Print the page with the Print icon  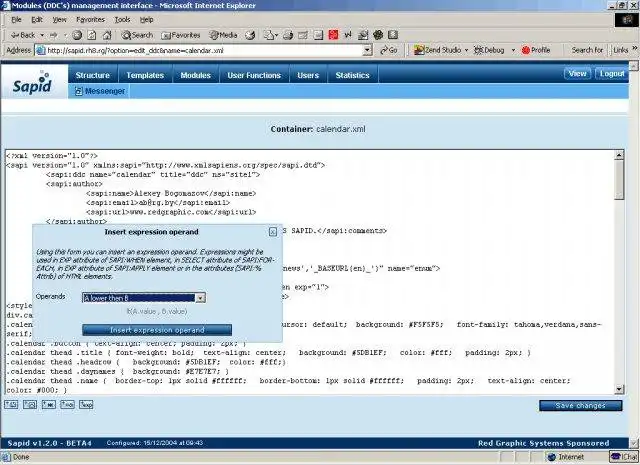pyautogui.click(x=288, y=36)
